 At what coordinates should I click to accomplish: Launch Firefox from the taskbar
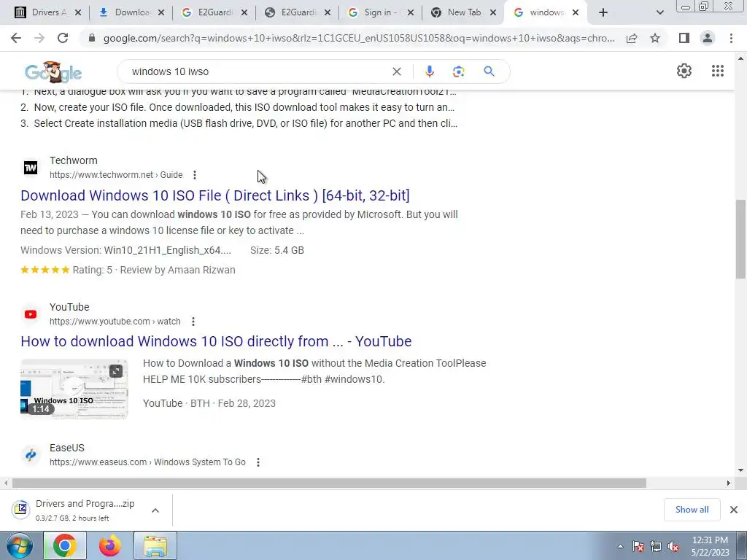tap(110, 545)
